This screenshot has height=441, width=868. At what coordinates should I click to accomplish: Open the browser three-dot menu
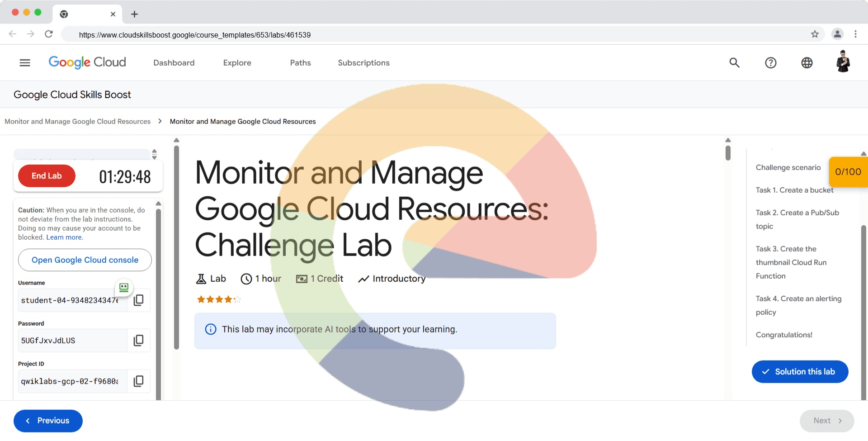click(855, 34)
